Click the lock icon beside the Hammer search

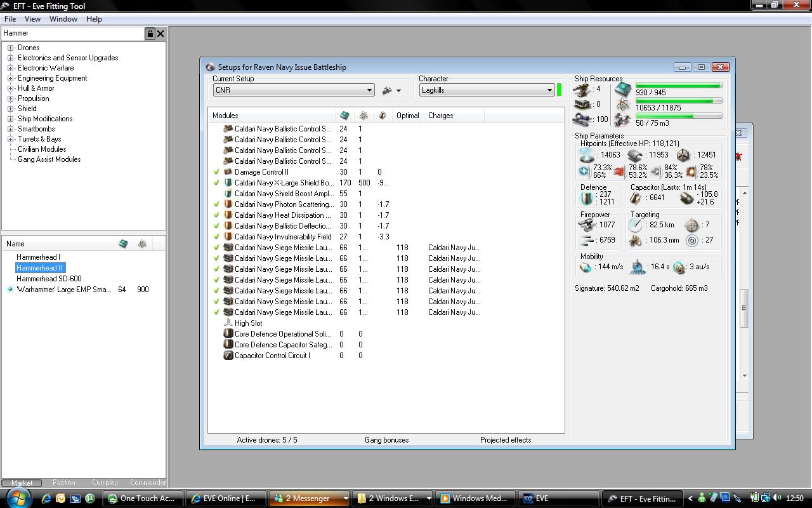point(150,34)
